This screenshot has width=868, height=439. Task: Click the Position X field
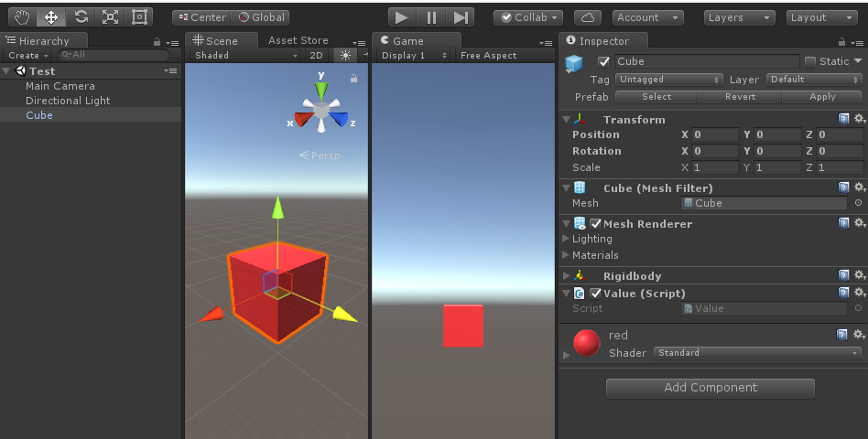[716, 134]
